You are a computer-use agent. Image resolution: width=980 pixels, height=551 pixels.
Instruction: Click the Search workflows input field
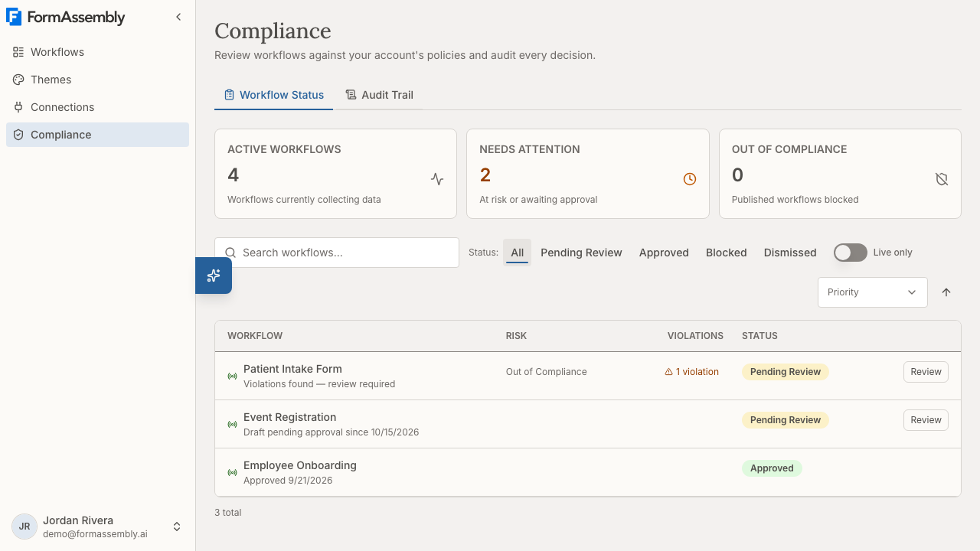click(337, 253)
